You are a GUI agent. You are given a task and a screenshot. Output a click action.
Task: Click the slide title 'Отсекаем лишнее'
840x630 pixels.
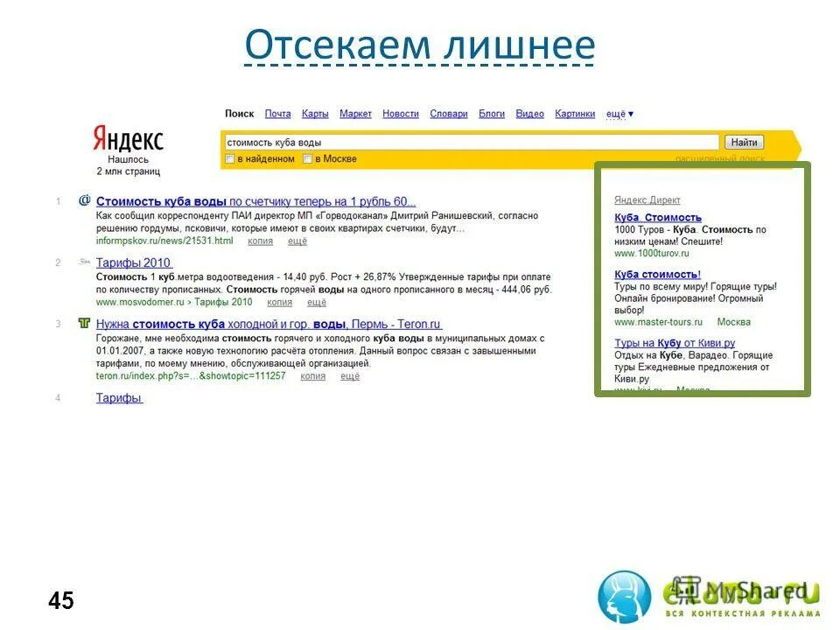pyautogui.click(x=419, y=45)
